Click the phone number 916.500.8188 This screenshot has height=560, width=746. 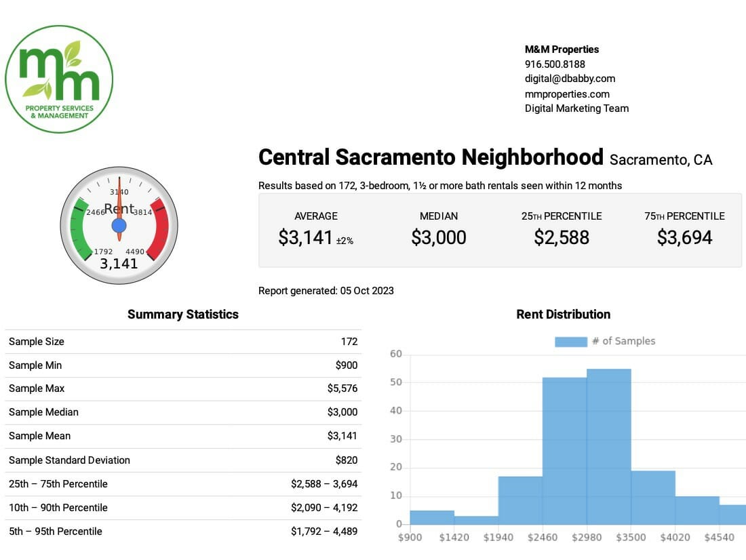click(555, 64)
